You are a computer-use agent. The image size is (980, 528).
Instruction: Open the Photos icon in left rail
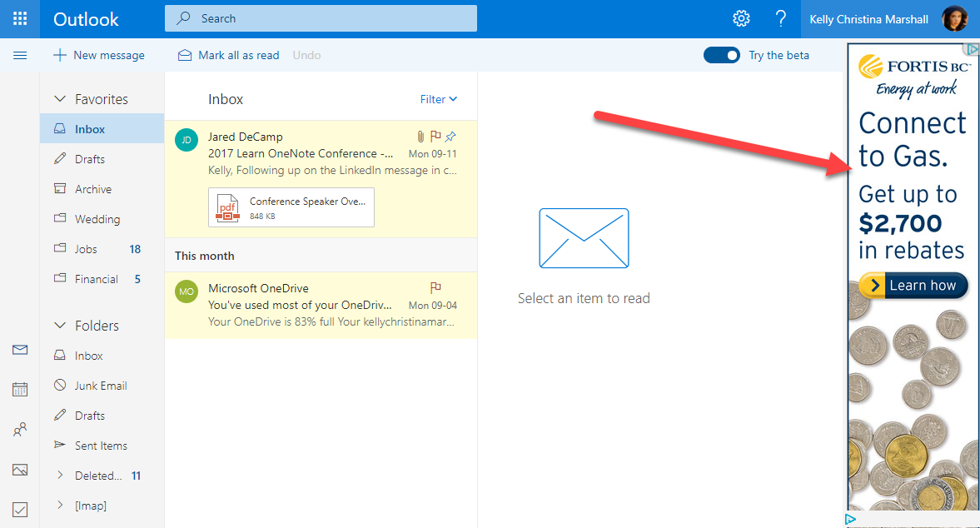tap(20, 469)
